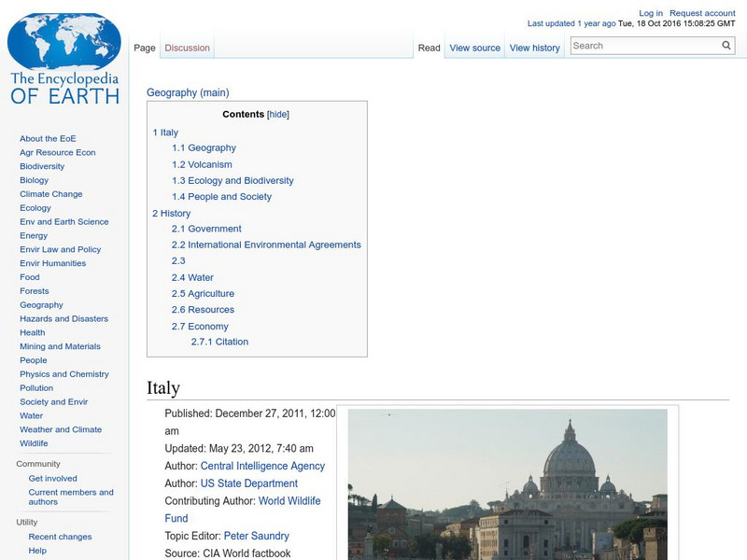The height and width of the screenshot is (560, 747).
Task: Open the Geography (main) link
Action: point(187,92)
